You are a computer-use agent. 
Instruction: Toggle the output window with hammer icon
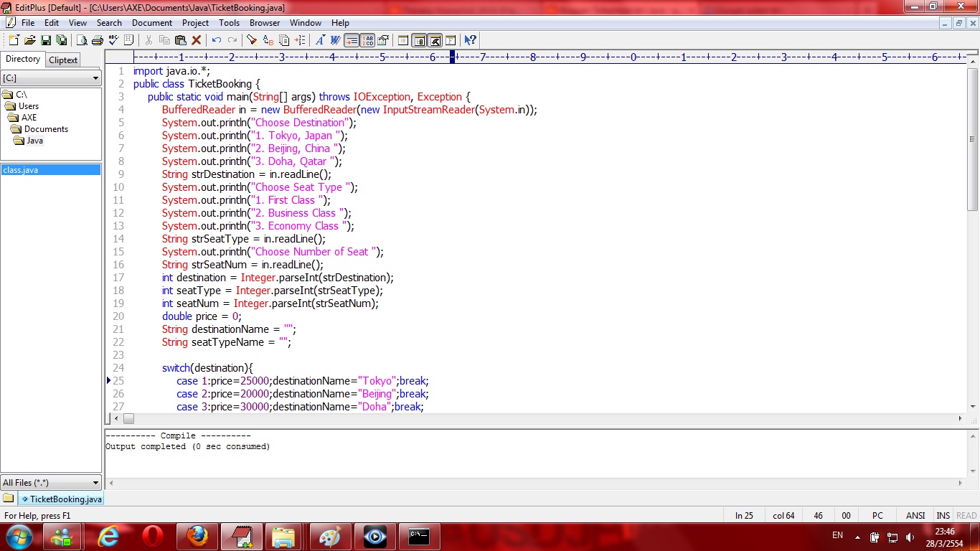click(x=435, y=40)
